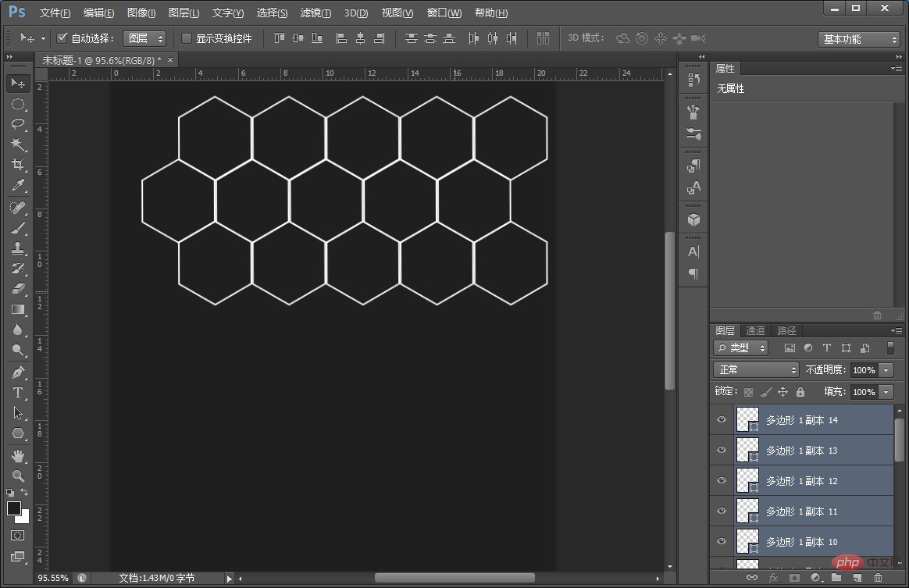
Task: Change the screen mode
Action: (x=18, y=557)
